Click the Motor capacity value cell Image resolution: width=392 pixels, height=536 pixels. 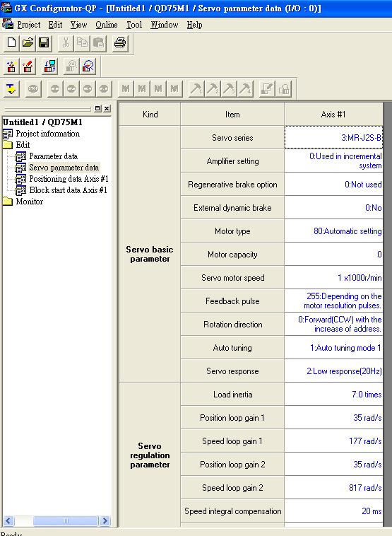click(333, 255)
